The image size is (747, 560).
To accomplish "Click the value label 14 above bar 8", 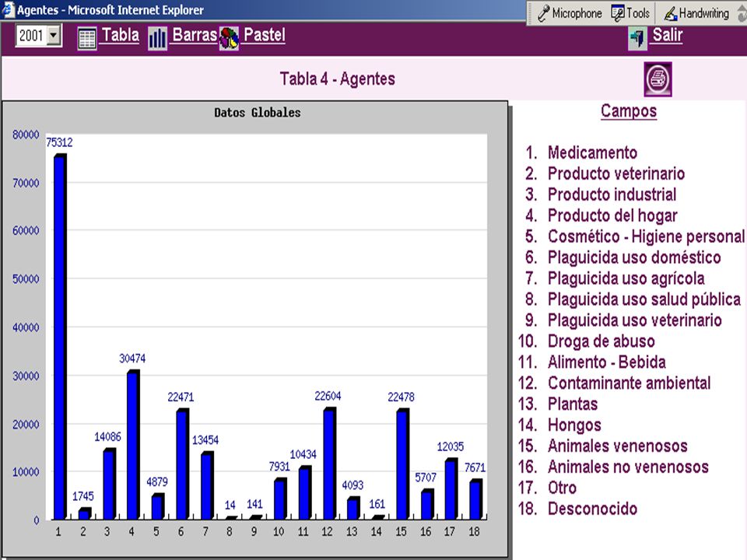I will click(x=230, y=506).
